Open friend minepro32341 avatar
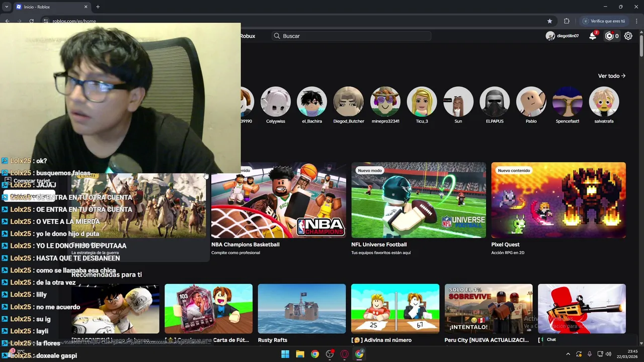Image resolution: width=644 pixels, height=362 pixels. coord(385,102)
